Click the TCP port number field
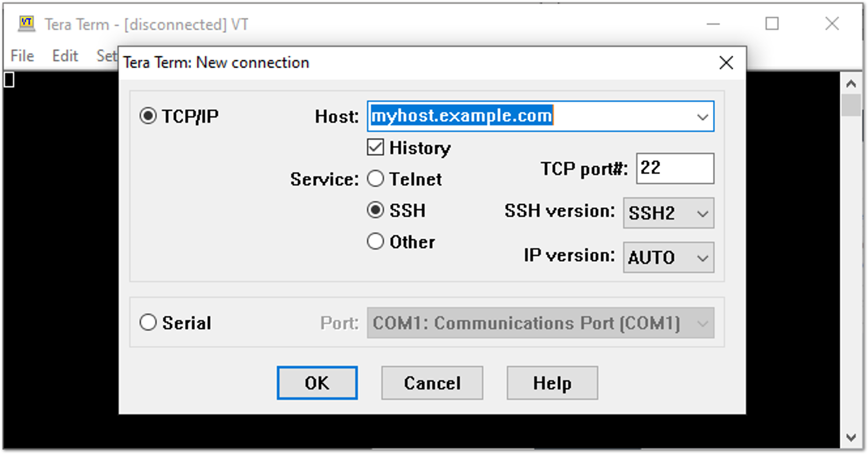The width and height of the screenshot is (868, 454). 674,169
